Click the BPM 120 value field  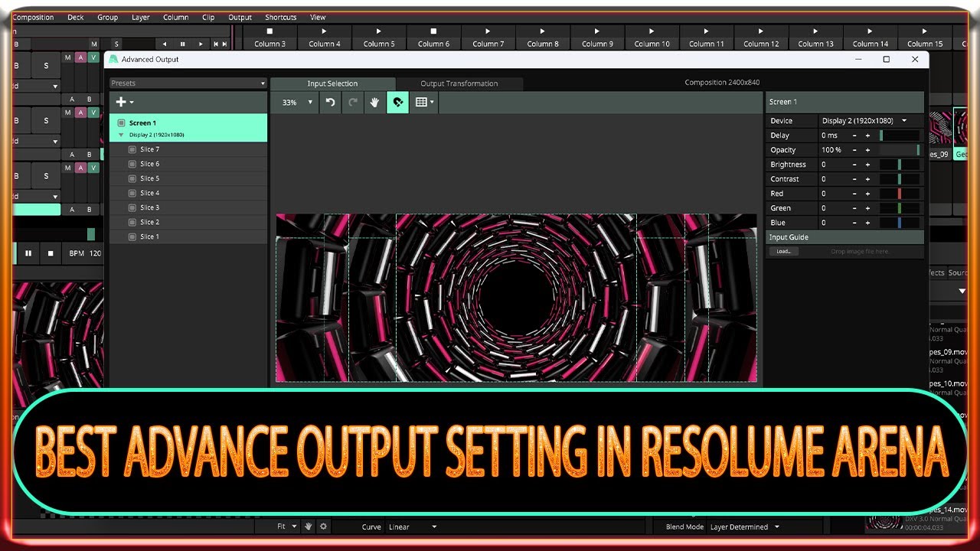[95, 253]
